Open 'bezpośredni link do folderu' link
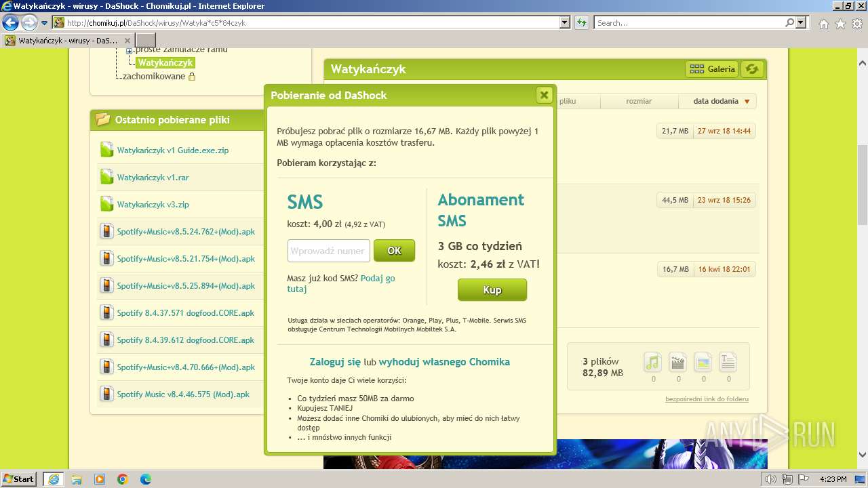 click(707, 399)
